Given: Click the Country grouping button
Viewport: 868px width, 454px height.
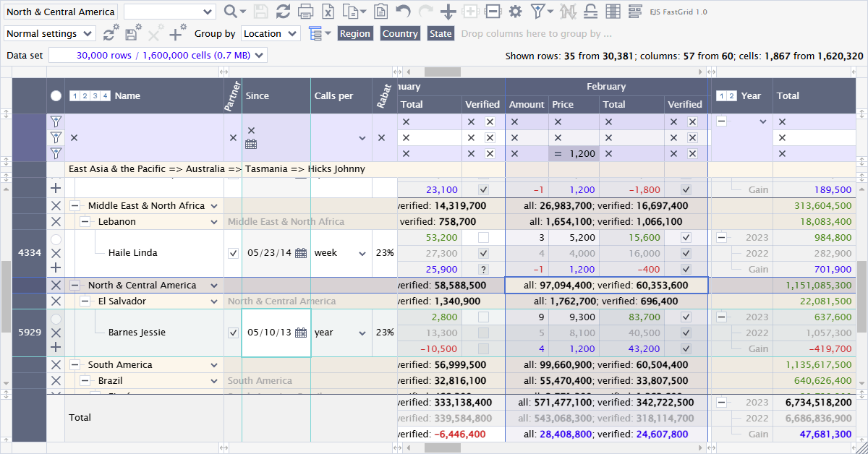Looking at the screenshot, I should pyautogui.click(x=400, y=33).
